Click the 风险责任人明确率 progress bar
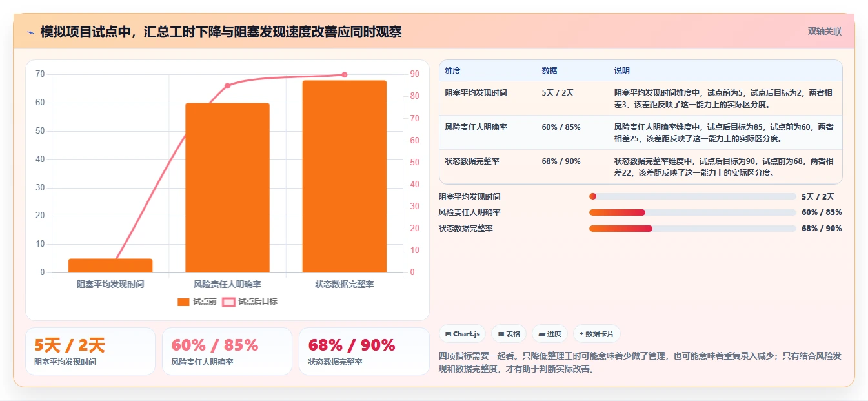This screenshot has width=868, height=401. 692,212
